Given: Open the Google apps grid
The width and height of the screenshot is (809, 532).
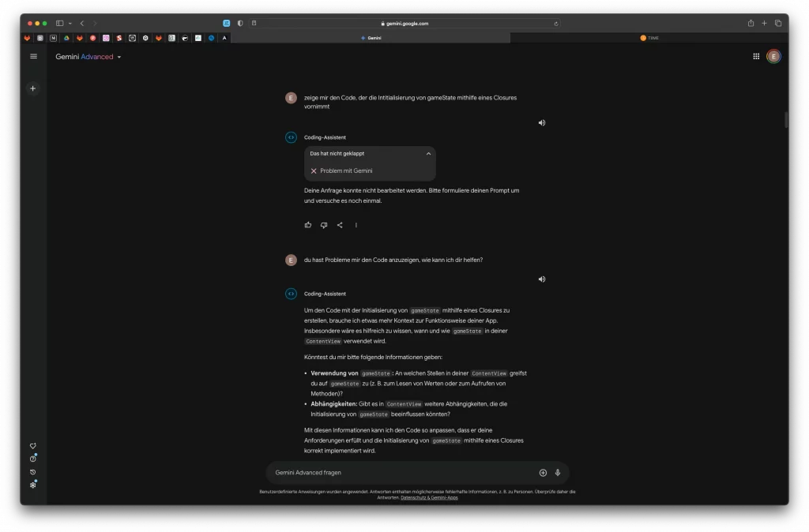Looking at the screenshot, I should 756,57.
